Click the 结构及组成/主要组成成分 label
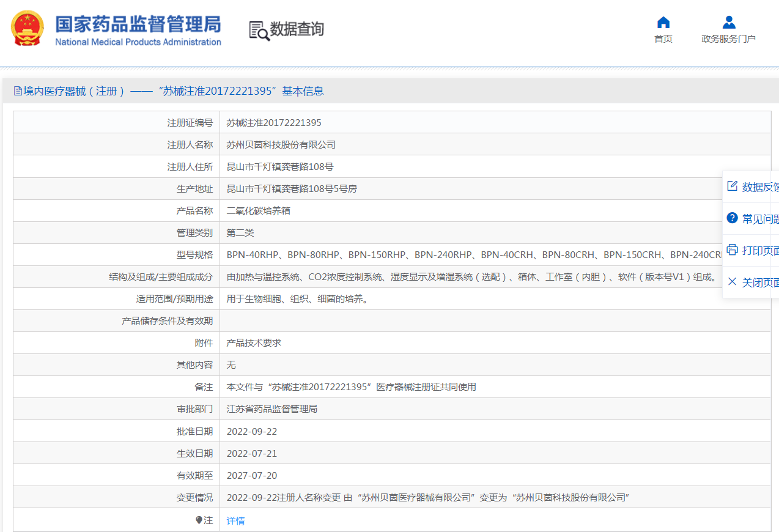Image resolution: width=779 pixels, height=532 pixels. pos(161,277)
